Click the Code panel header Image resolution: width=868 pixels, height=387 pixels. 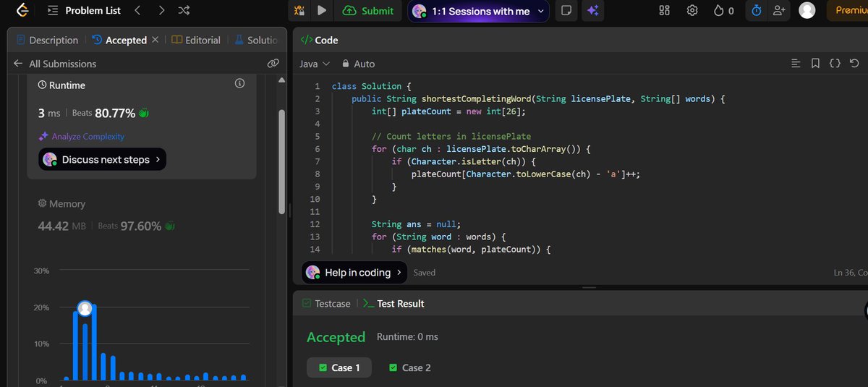pos(319,40)
